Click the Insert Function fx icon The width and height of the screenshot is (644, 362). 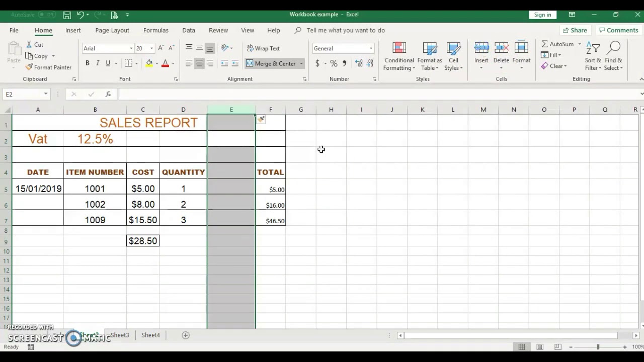tap(108, 94)
